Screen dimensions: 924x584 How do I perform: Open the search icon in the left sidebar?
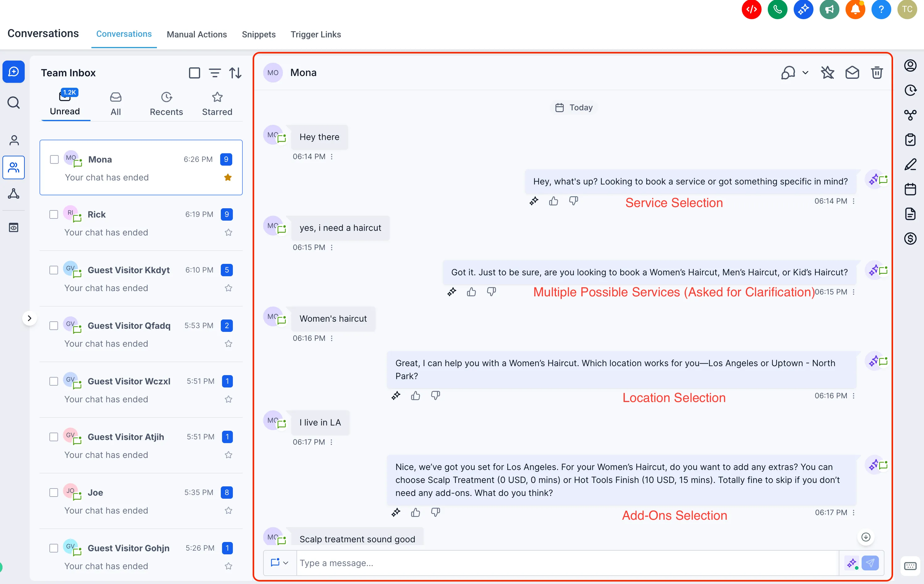(x=14, y=103)
